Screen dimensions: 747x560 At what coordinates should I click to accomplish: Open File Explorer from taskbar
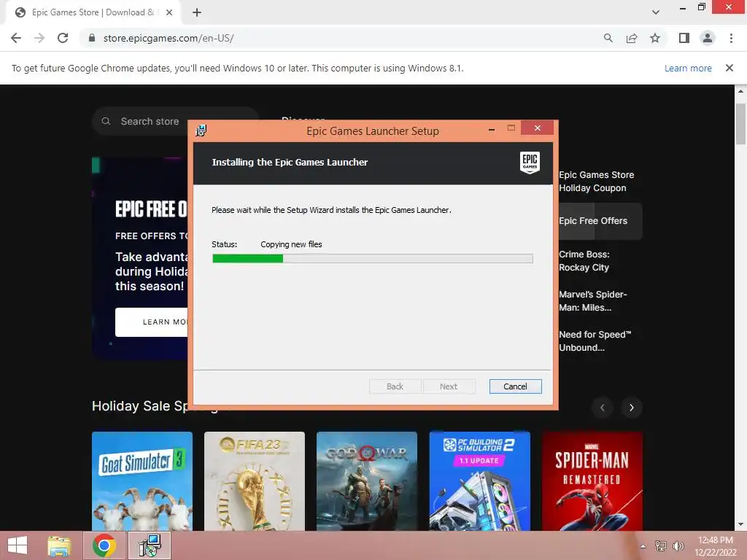[59, 545]
